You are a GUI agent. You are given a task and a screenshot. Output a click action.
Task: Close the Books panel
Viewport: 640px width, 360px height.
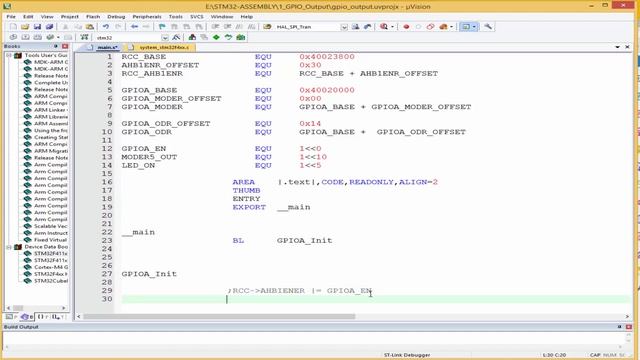coord(65,46)
